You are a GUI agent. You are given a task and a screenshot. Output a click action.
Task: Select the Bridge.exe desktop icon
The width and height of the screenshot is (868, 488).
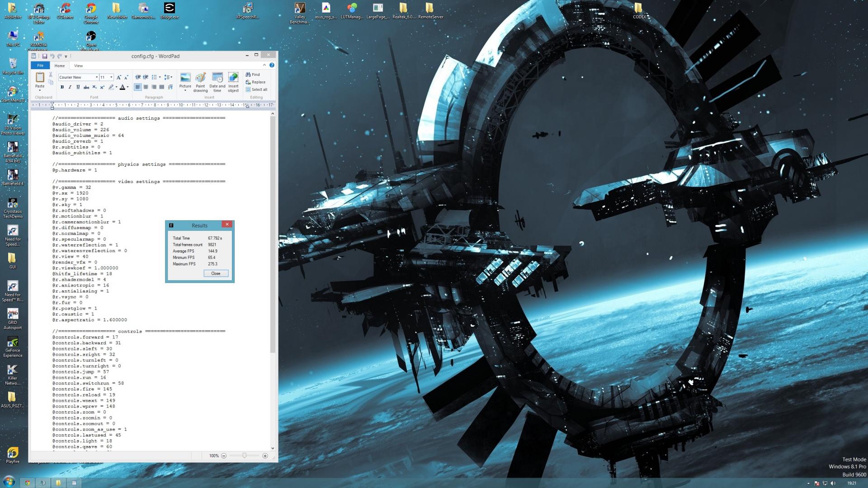[169, 11]
